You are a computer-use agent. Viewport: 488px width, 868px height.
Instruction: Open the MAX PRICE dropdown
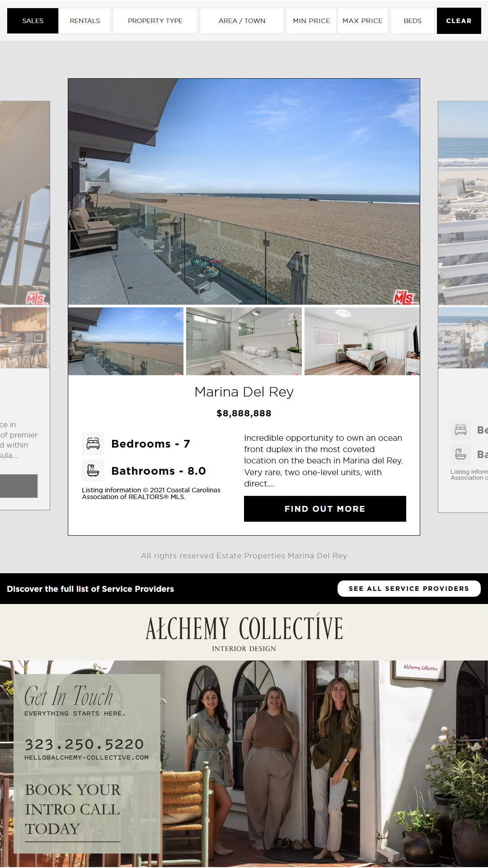[x=362, y=21]
